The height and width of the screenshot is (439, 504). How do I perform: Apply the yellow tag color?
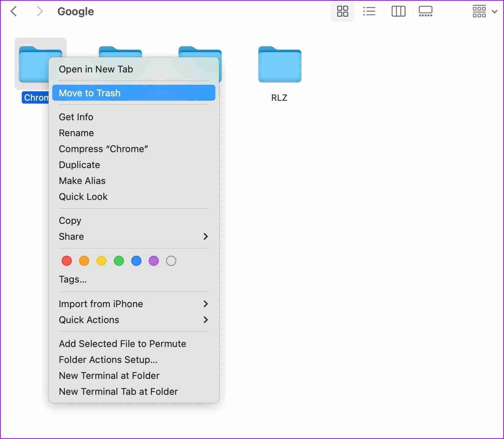click(102, 261)
